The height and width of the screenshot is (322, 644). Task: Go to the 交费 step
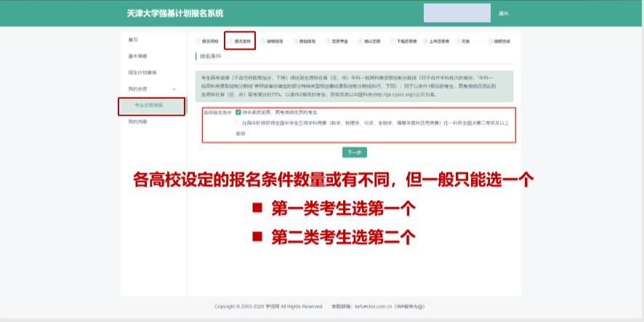pyautogui.click(x=463, y=41)
